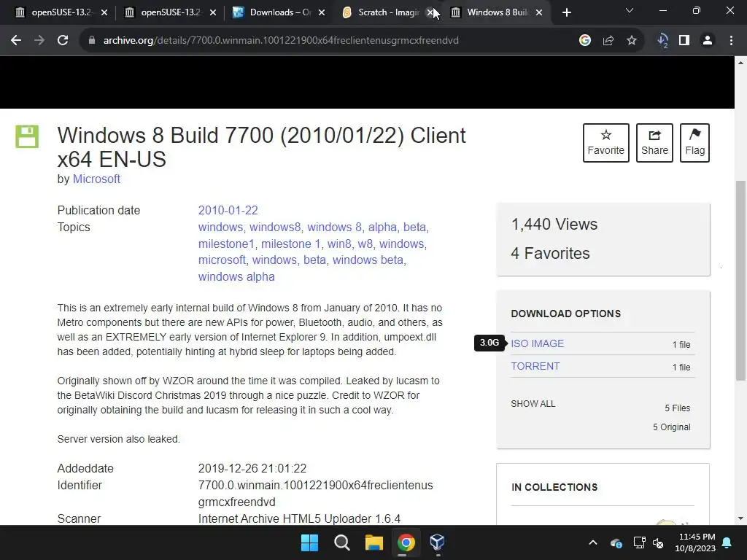Click the page vertical scrollbar thumb

click(740, 280)
